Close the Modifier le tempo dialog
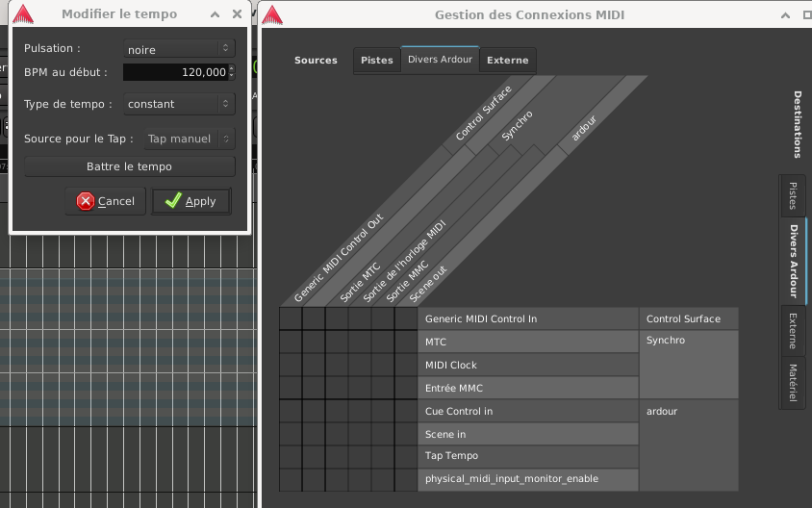The height and width of the screenshot is (508, 812). click(237, 14)
